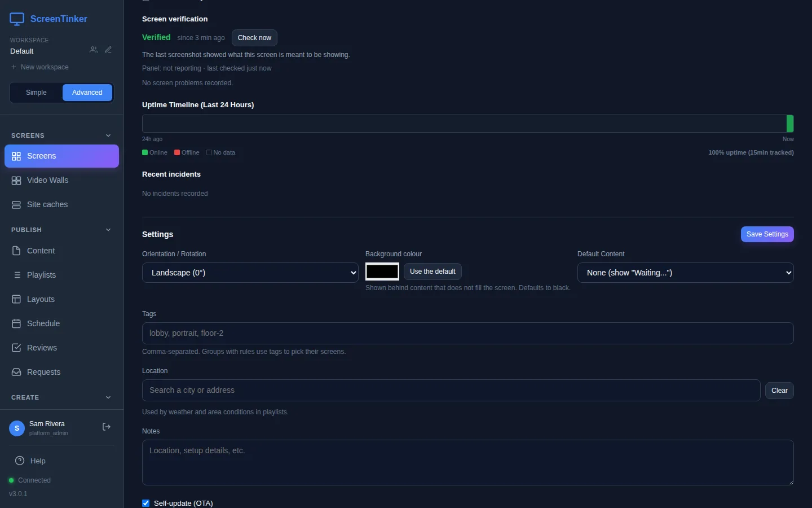Click the Layouts icon
The height and width of the screenshot is (508, 812).
(x=16, y=299)
